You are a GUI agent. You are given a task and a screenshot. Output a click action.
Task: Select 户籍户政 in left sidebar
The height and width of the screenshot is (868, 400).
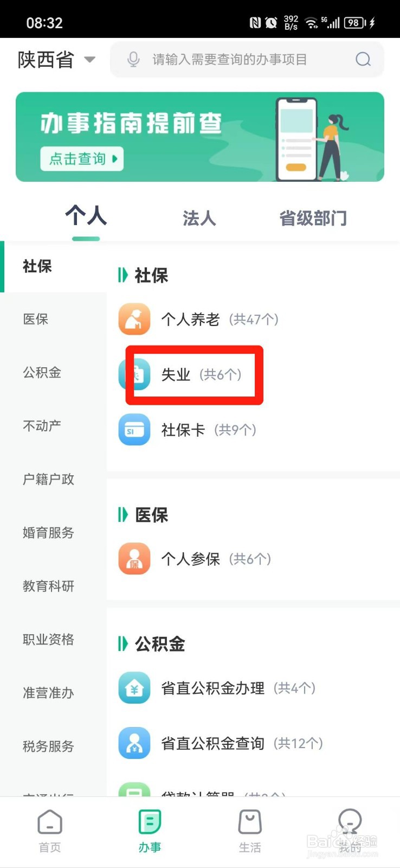(x=48, y=480)
